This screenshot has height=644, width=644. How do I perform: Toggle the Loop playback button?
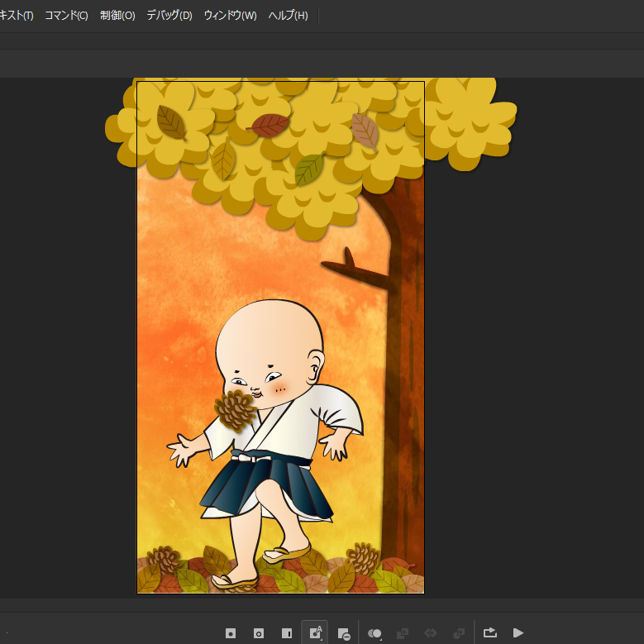point(490,633)
